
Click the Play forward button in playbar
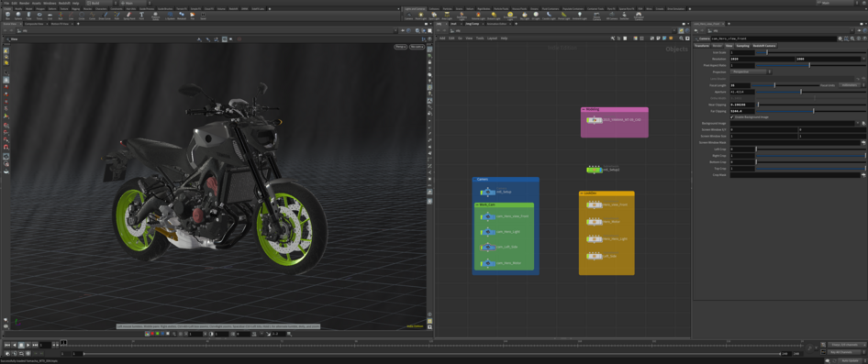(x=28, y=345)
